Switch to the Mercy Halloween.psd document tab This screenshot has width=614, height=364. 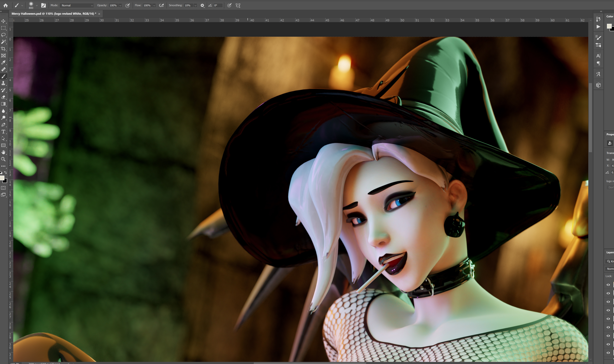pyautogui.click(x=54, y=14)
